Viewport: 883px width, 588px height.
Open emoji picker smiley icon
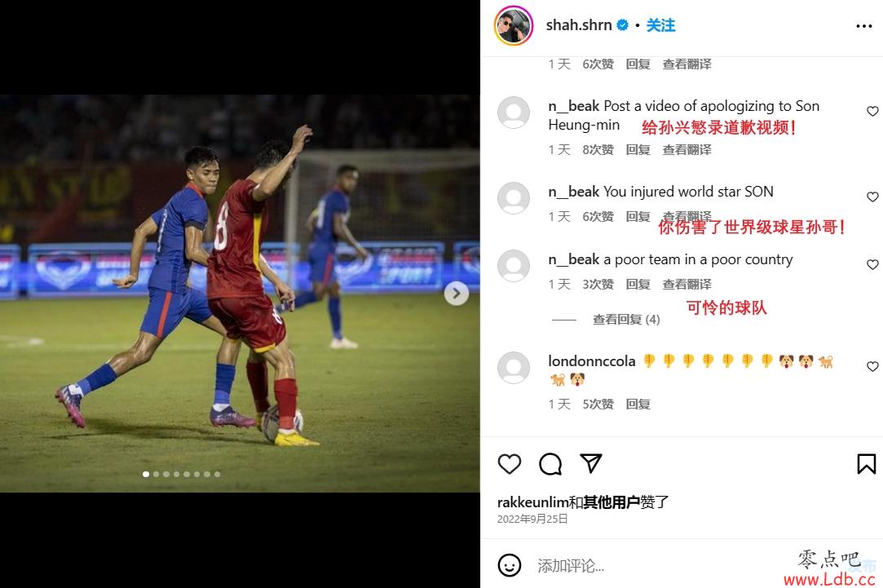509,565
